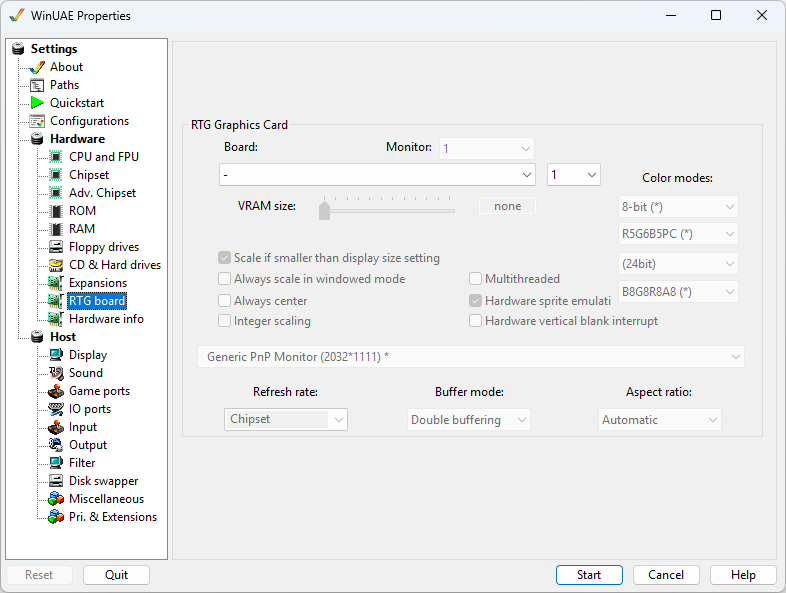Open the Aspect ratio dropdown
786x593 pixels.
tap(660, 420)
